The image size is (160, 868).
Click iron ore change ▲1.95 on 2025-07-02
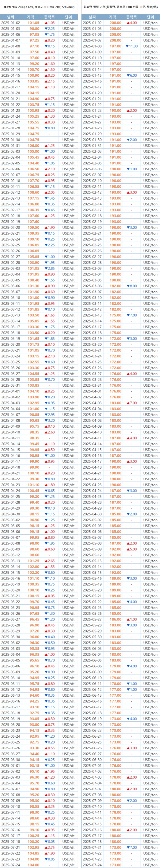pyautogui.click(x=50, y=772)
